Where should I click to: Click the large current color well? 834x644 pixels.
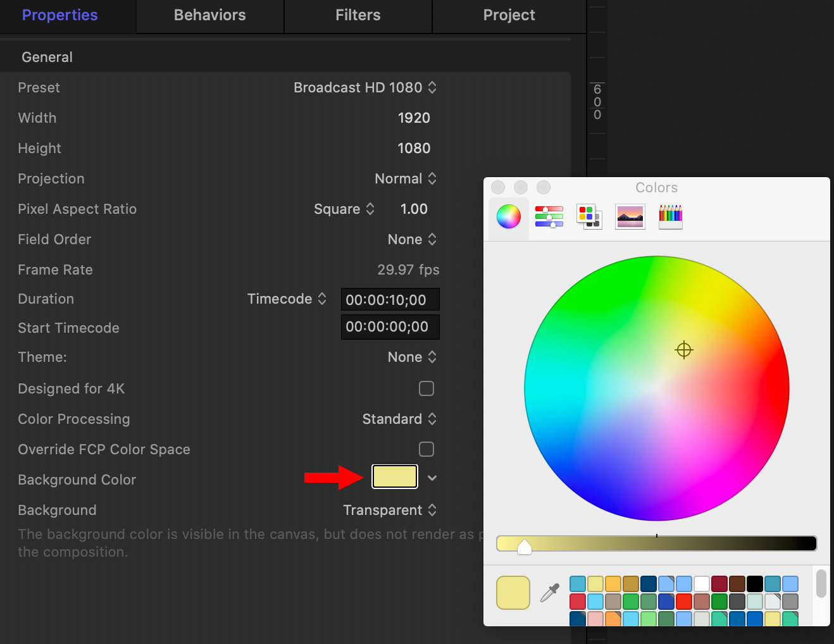pyautogui.click(x=513, y=593)
